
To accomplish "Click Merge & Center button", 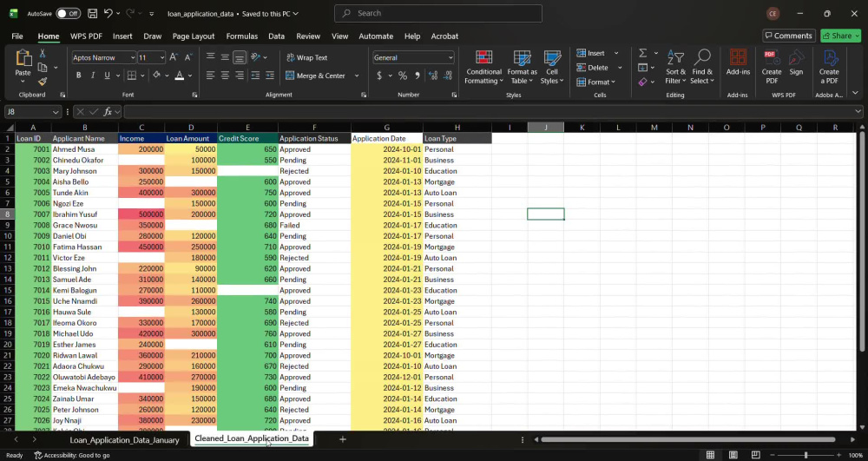I will (316, 76).
